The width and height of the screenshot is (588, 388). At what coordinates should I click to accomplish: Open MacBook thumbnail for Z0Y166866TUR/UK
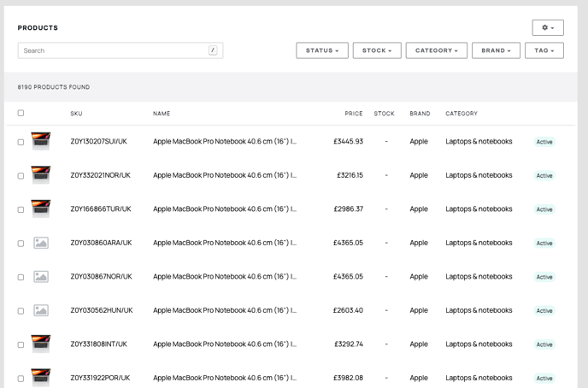click(x=40, y=209)
